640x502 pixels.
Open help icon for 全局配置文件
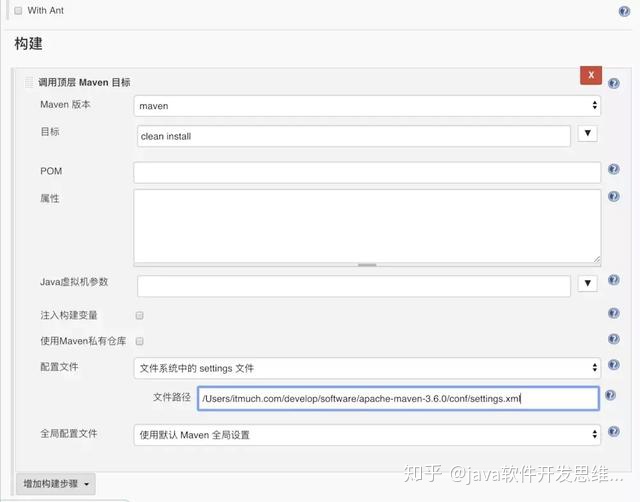click(x=613, y=431)
